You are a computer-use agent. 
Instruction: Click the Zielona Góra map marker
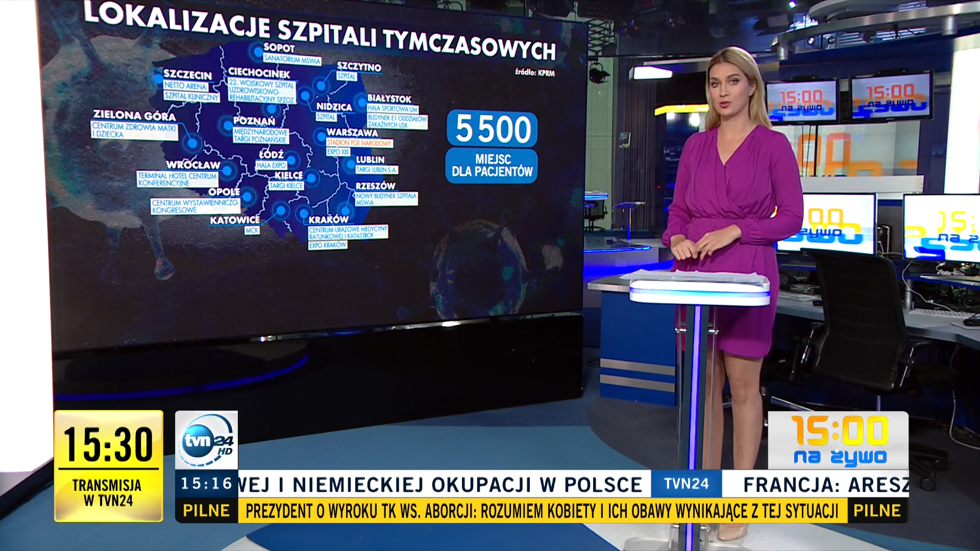pos(192,143)
